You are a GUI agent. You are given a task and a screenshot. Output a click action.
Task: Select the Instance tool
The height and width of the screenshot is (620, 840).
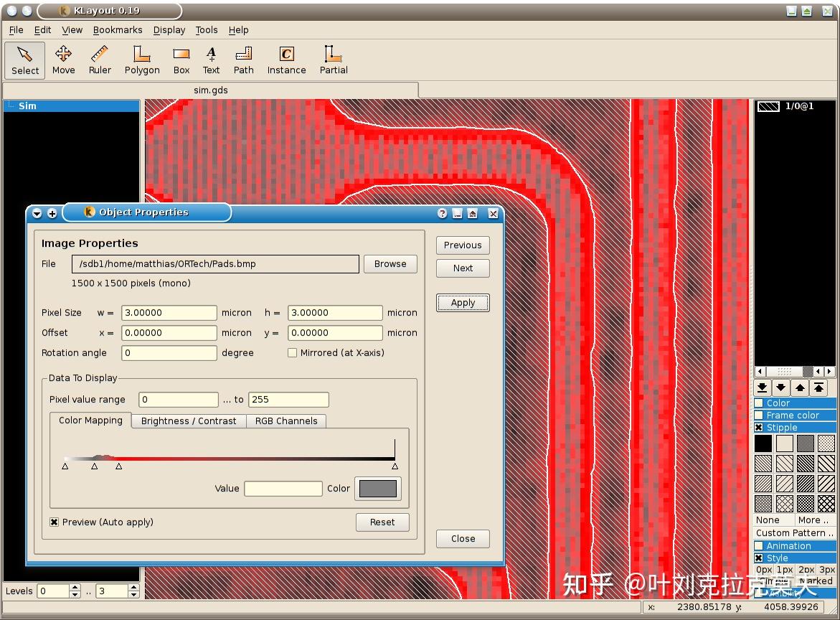[286, 60]
